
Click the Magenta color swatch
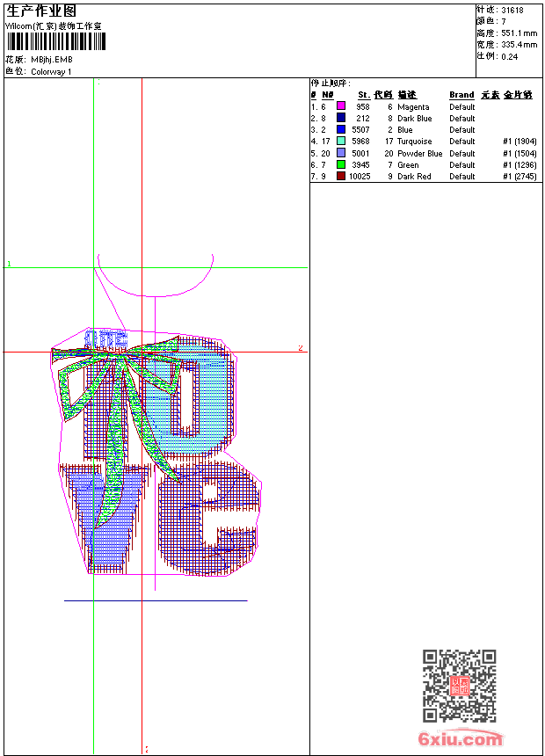click(341, 106)
